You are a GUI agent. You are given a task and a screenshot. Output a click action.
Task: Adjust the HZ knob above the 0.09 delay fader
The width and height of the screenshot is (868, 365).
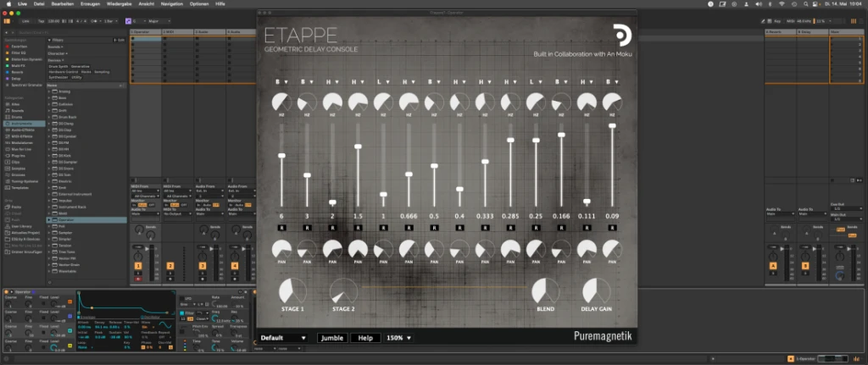click(x=612, y=102)
